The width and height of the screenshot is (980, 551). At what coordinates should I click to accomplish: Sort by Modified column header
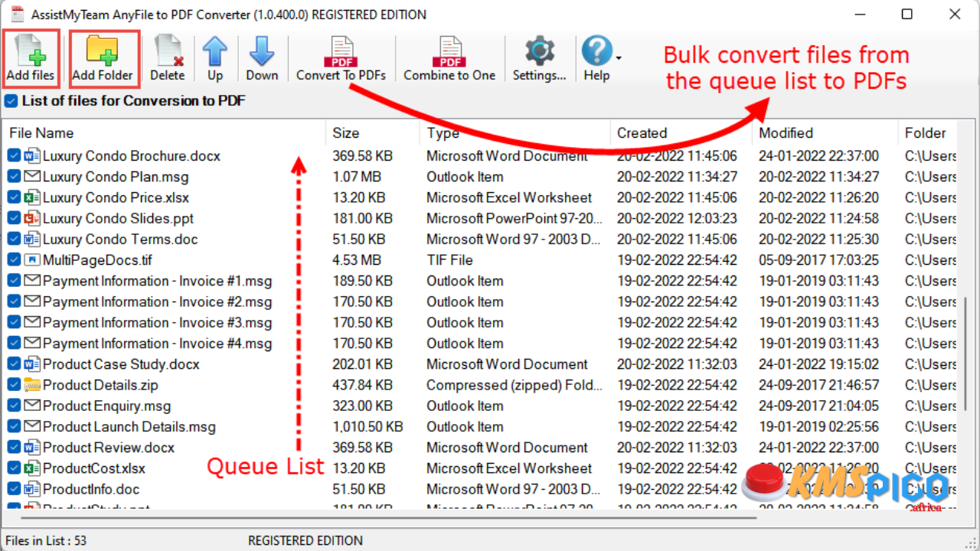tap(825, 133)
